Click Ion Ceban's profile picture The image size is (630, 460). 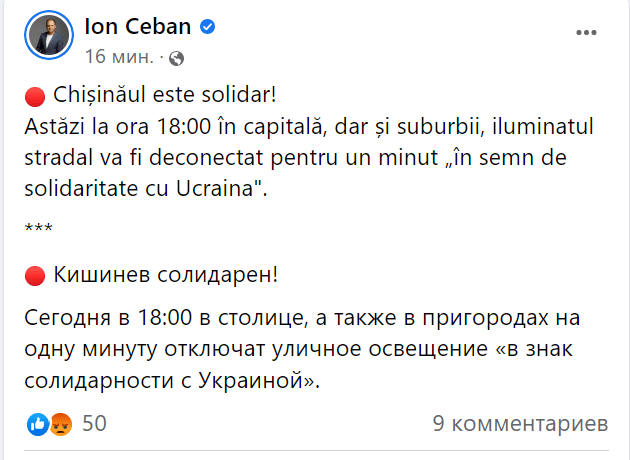(x=47, y=37)
